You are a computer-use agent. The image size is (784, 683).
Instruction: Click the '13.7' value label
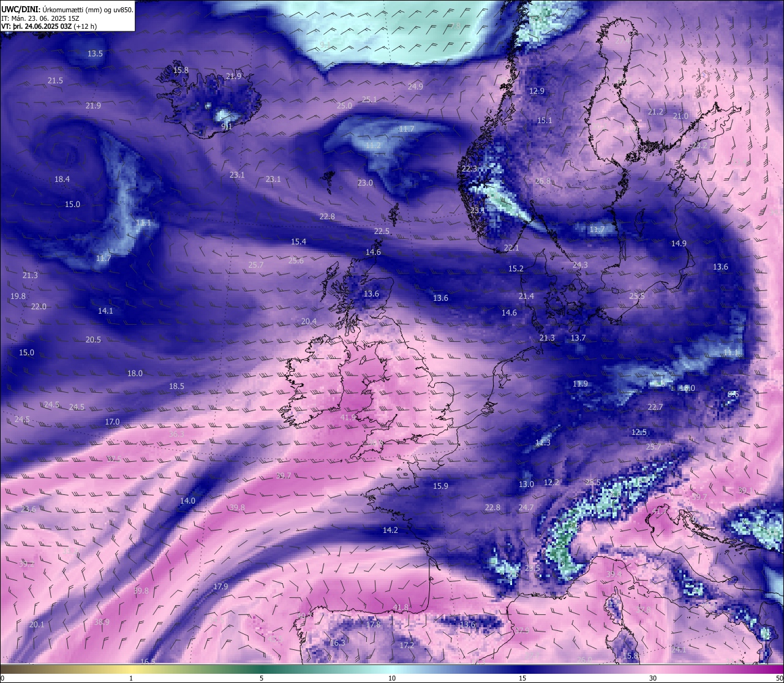click(578, 338)
